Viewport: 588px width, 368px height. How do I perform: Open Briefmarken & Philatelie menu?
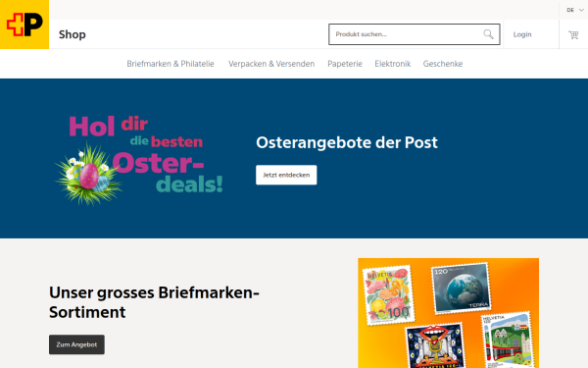pos(171,64)
